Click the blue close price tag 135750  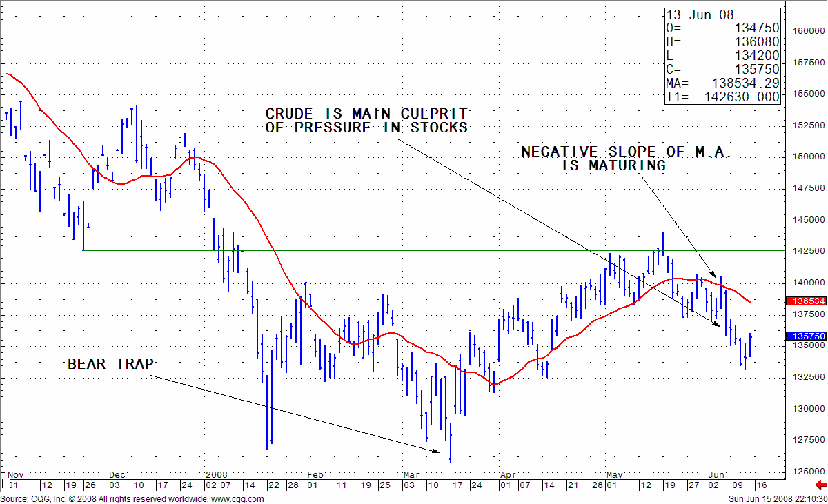(x=805, y=336)
